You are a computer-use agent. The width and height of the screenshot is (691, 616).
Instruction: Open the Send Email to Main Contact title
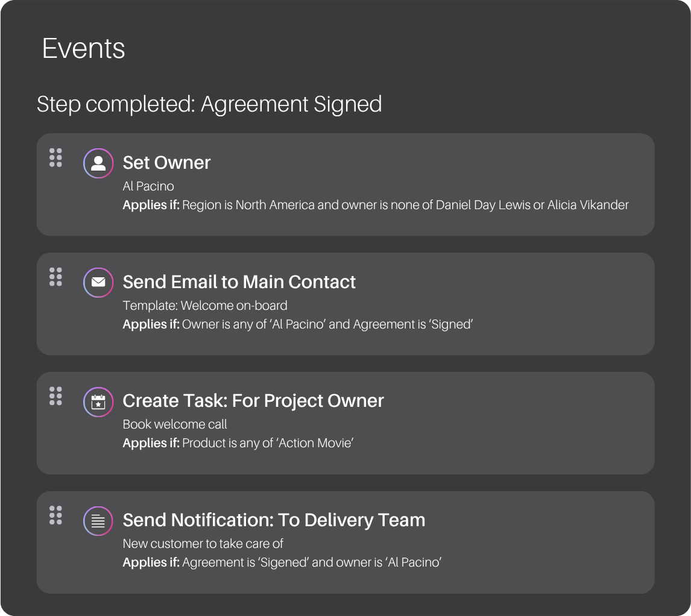[239, 282]
